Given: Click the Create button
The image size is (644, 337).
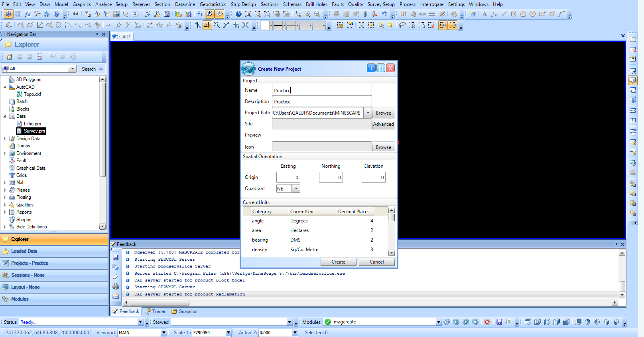Looking at the screenshot, I should click(338, 262).
